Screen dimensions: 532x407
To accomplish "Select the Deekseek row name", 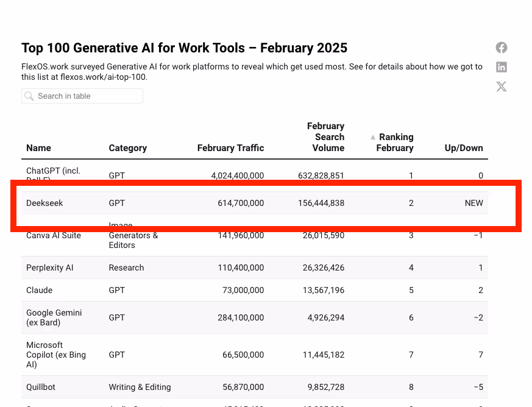I will tap(44, 203).
